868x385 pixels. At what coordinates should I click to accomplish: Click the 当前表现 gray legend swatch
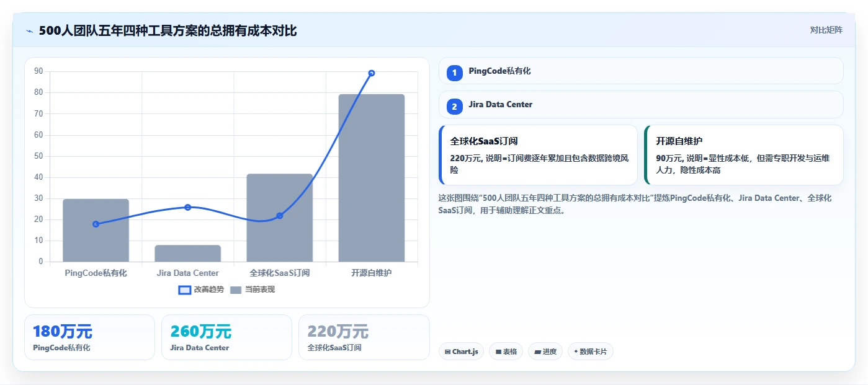pyautogui.click(x=236, y=290)
